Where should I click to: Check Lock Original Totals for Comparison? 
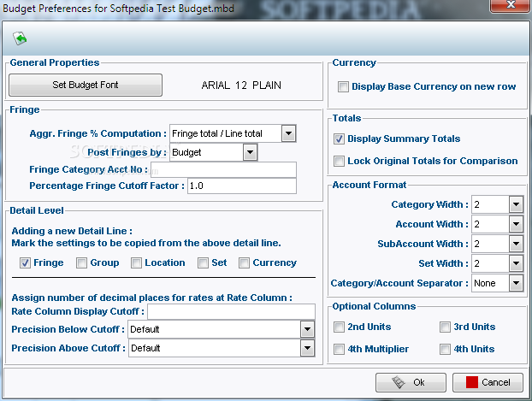point(339,161)
